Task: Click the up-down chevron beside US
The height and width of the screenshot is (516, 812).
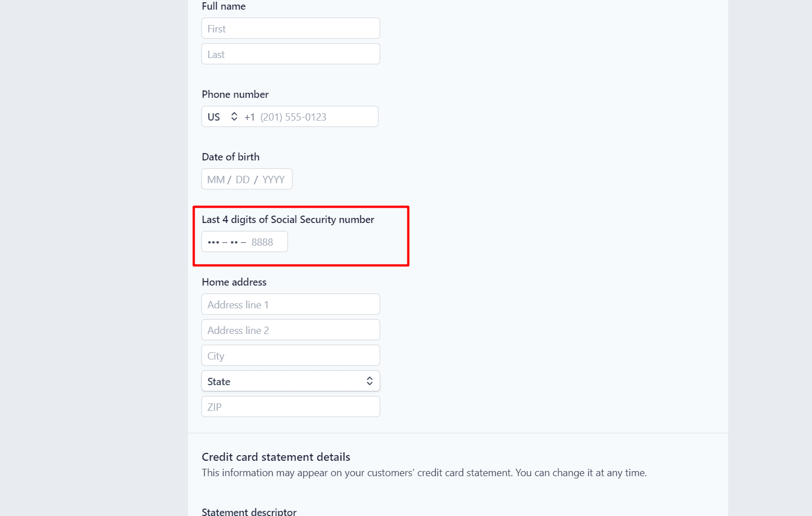Action: [x=234, y=117]
